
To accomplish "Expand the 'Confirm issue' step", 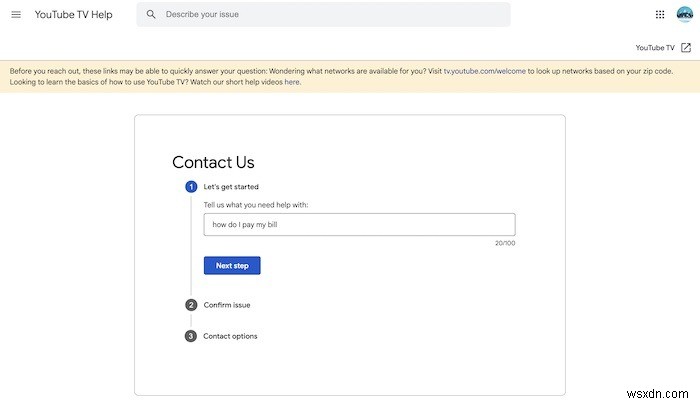I will (227, 305).
